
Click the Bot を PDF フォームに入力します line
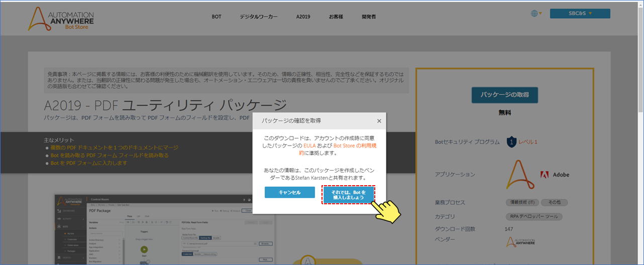tap(88, 163)
